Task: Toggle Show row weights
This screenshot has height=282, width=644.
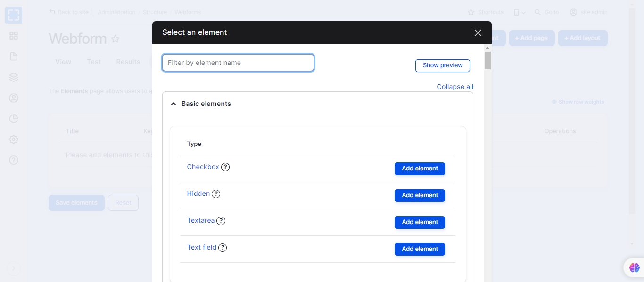Action: (x=578, y=102)
